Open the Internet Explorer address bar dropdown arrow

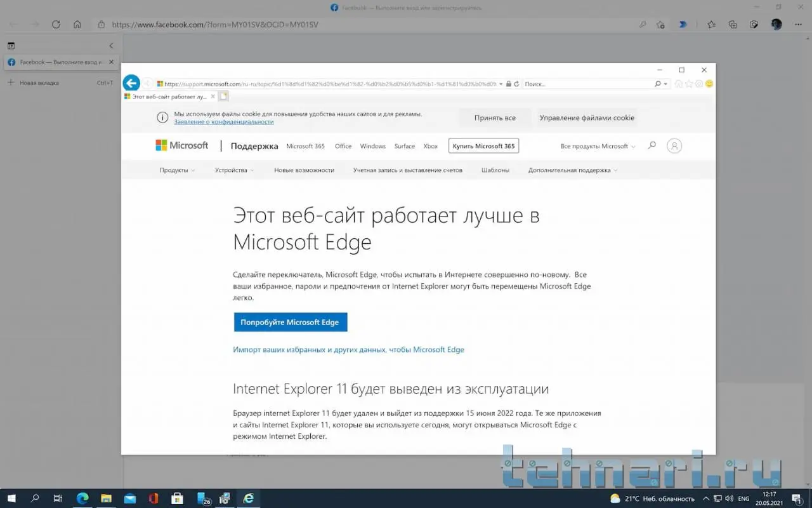point(501,84)
